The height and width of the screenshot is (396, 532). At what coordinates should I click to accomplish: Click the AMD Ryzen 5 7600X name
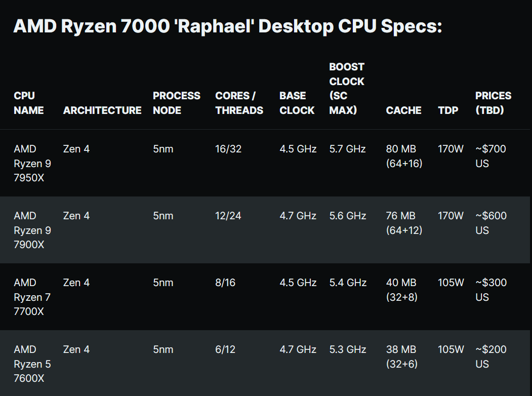pyautogui.click(x=32, y=364)
